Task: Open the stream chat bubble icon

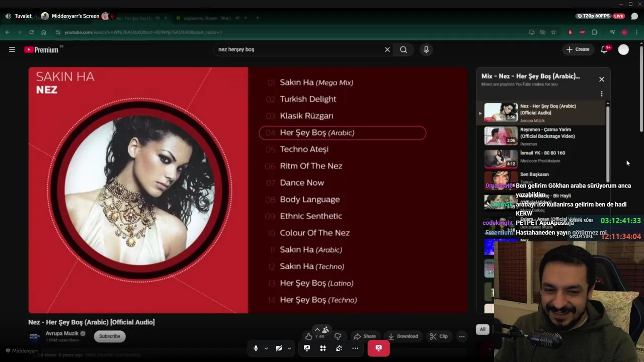Action: [634, 16]
